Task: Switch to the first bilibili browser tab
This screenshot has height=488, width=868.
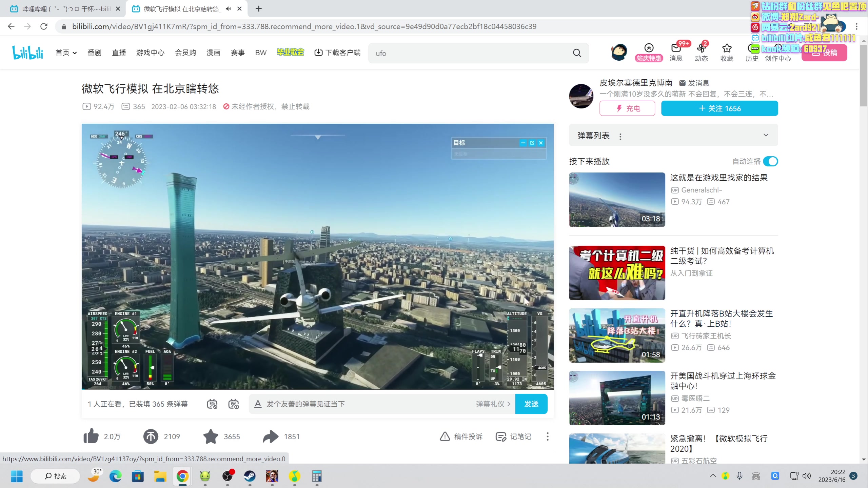Action: 64,9
